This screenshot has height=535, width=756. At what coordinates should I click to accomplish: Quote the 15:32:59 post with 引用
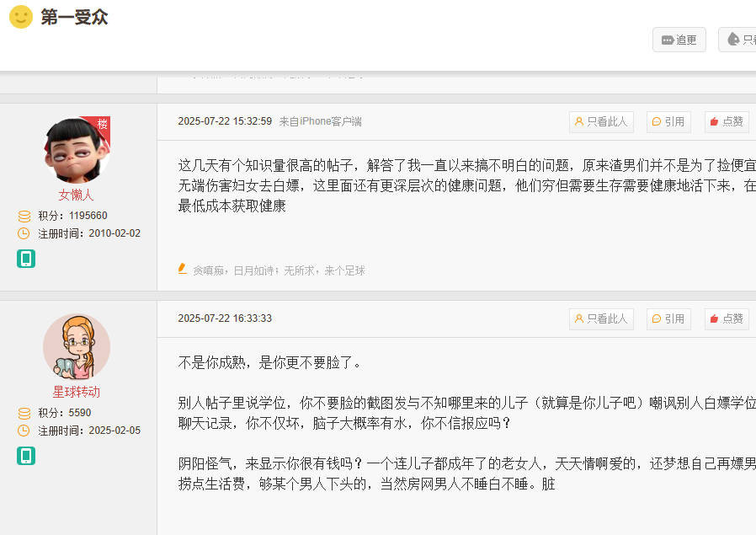point(668,121)
